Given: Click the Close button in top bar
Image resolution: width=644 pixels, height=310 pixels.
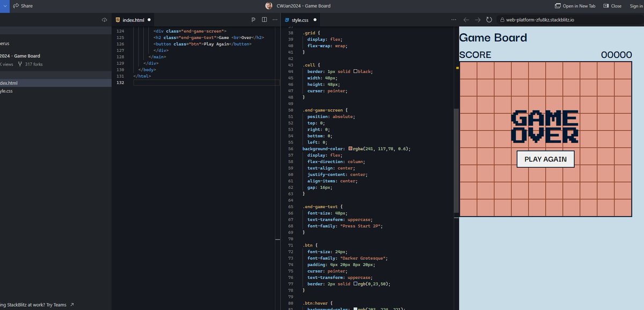Looking at the screenshot, I should [612, 6].
